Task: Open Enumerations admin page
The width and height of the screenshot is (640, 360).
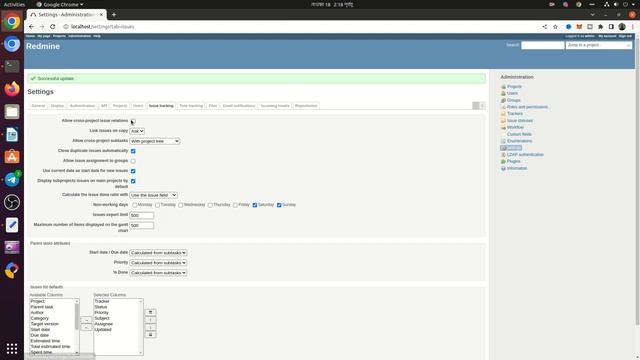Action: click(x=519, y=141)
